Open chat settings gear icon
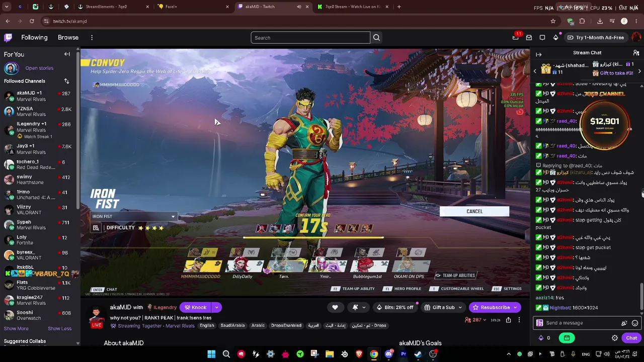This screenshot has width=644, height=362. tap(615, 338)
